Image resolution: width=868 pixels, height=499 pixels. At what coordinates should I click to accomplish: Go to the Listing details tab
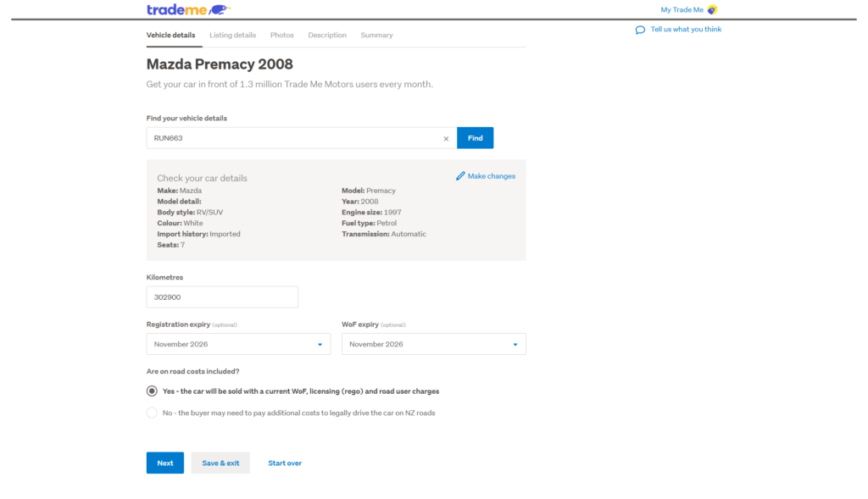click(232, 35)
